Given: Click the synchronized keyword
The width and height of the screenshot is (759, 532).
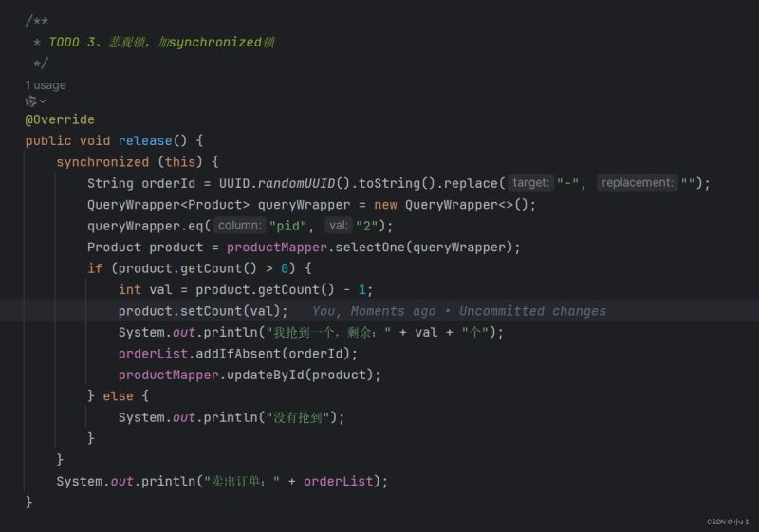Looking at the screenshot, I should point(102,162).
